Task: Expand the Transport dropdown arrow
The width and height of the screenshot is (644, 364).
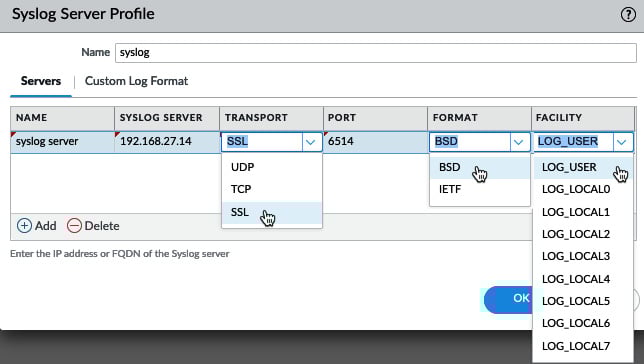Action: click(x=311, y=142)
